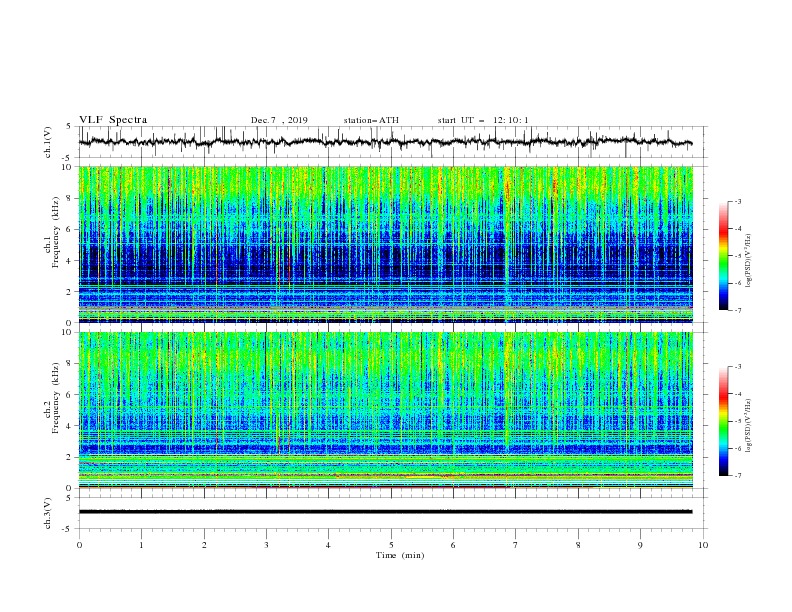The image size is (792, 612).
Task: Select the date text "Dec.7 , 2019"
Action: (x=279, y=120)
